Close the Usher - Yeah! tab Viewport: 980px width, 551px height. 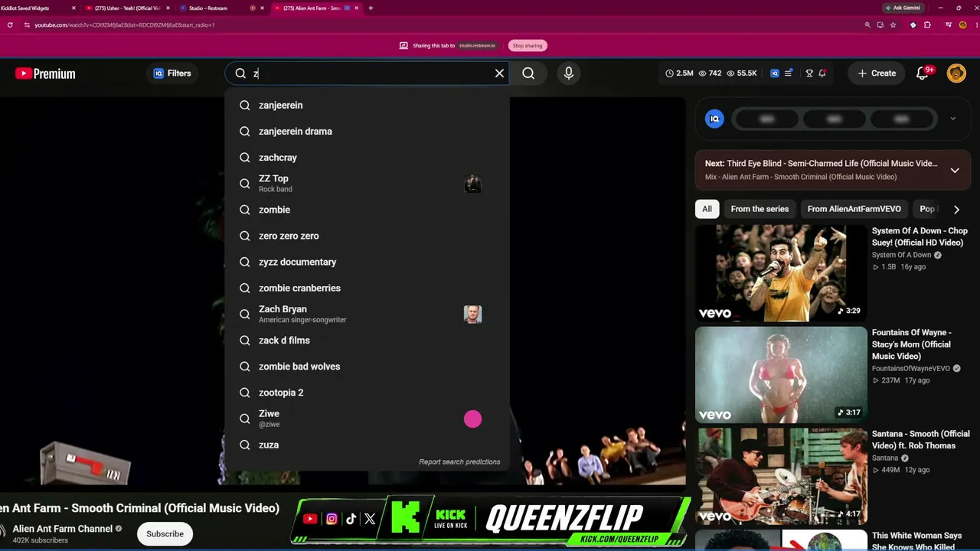(x=168, y=8)
